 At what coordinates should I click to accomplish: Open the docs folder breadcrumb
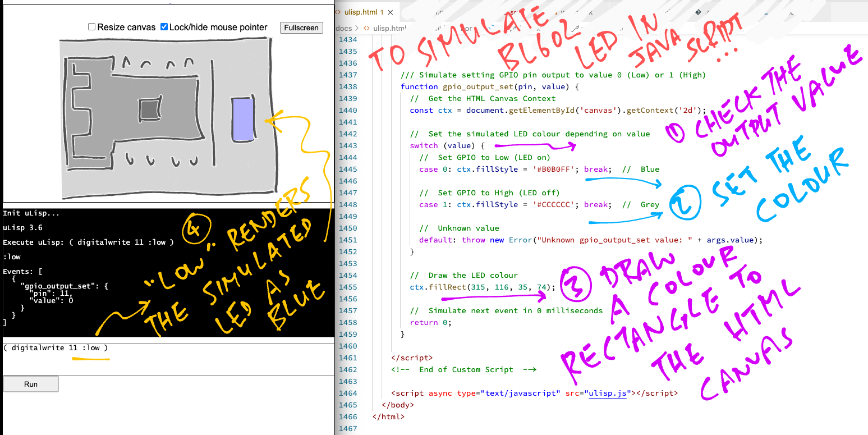343,28
